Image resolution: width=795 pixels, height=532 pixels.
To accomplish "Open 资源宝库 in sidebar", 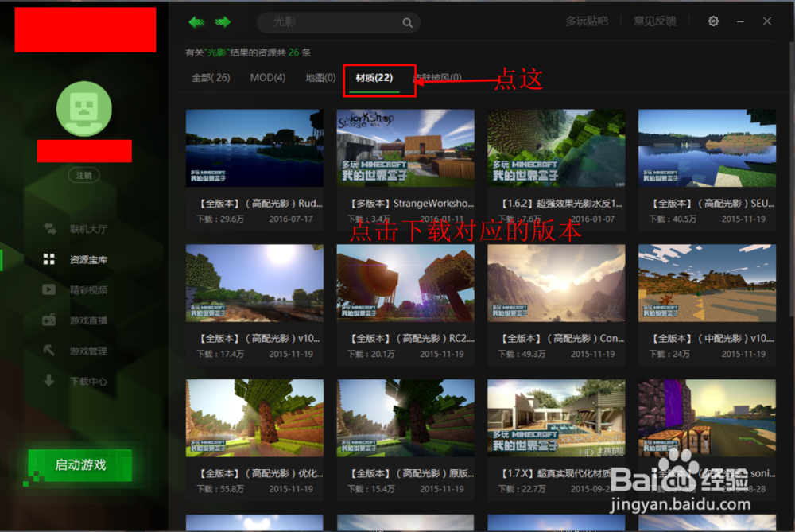I will tap(89, 260).
